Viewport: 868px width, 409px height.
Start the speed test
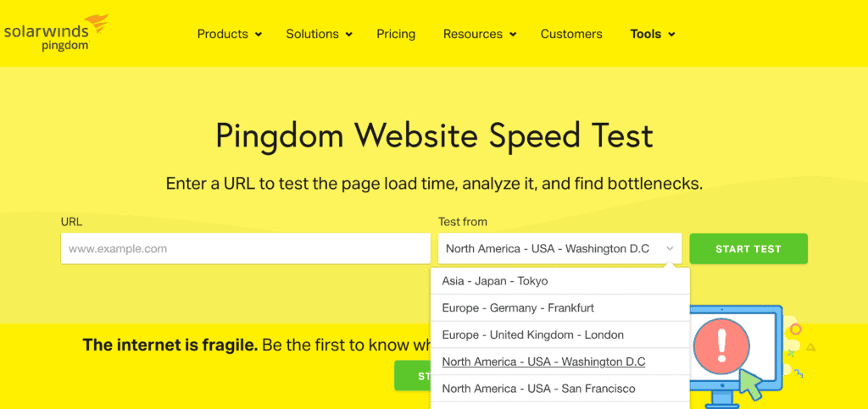tap(748, 249)
